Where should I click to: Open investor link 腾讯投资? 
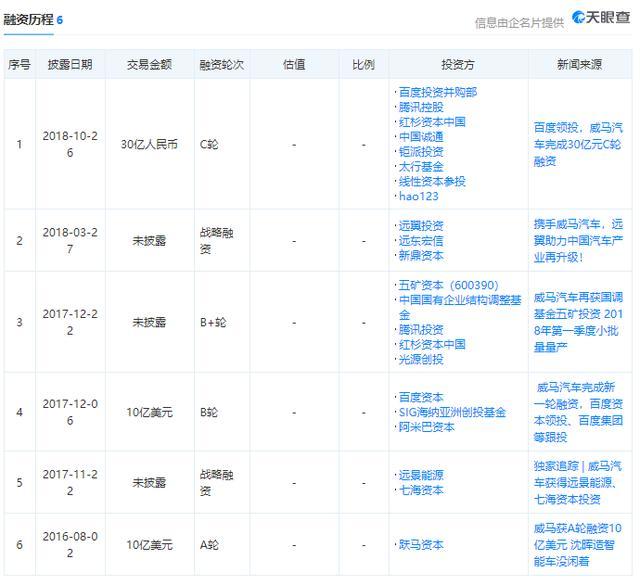(x=421, y=330)
